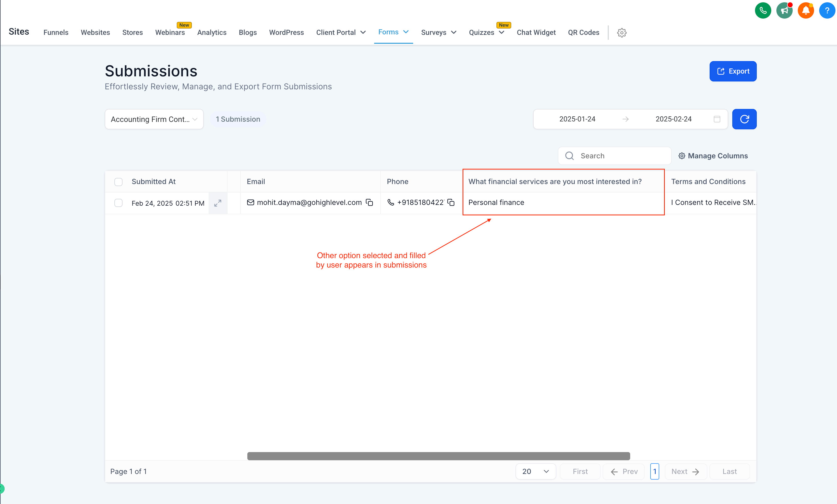Screen dimensions: 837x504
Task: Click the green phone call icon
Action: pyautogui.click(x=763, y=10)
